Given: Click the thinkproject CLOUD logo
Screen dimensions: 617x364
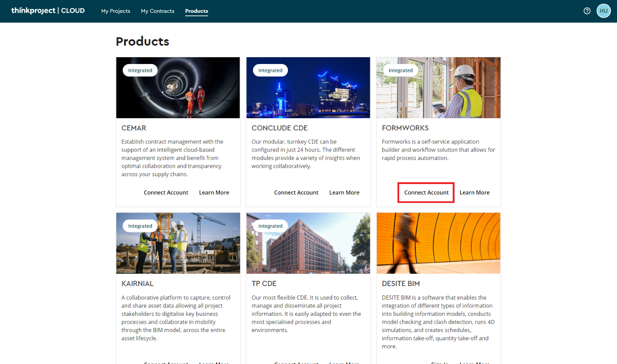Looking at the screenshot, I should click(x=48, y=11).
